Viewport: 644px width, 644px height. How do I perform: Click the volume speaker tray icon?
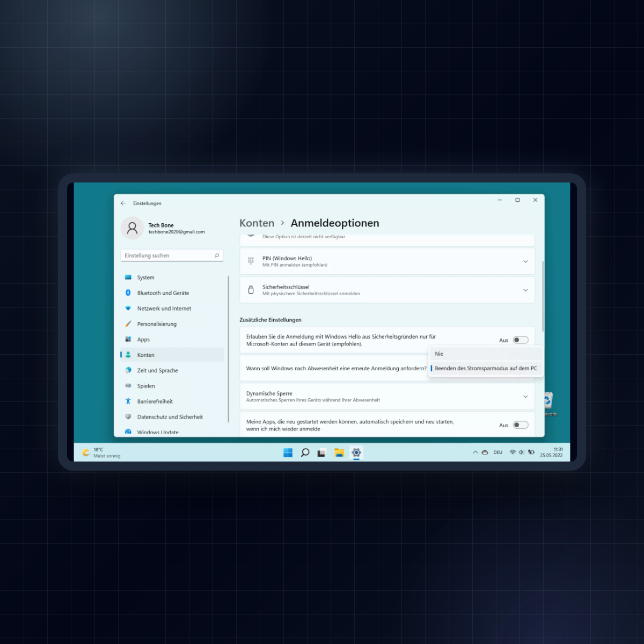(x=521, y=452)
